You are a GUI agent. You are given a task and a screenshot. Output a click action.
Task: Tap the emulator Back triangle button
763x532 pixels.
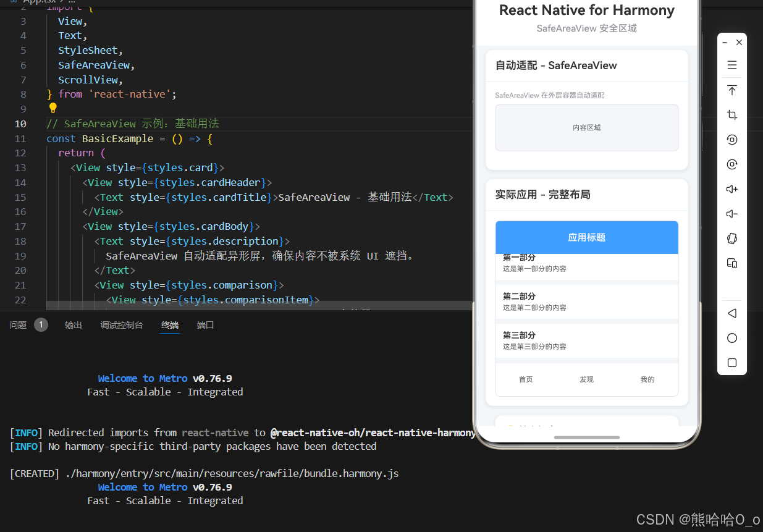[x=732, y=313]
